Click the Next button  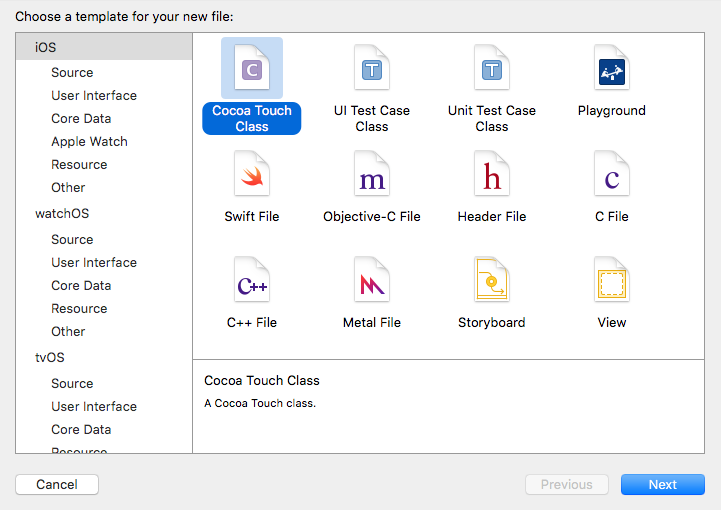pos(662,484)
